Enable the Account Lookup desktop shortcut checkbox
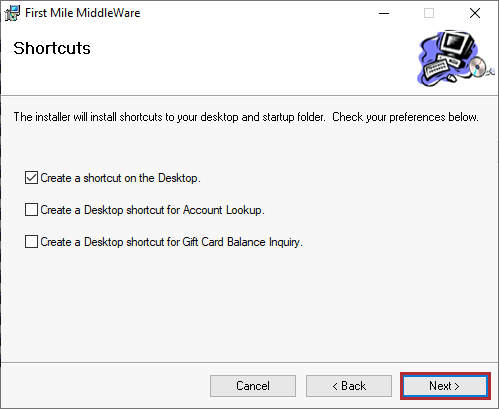This screenshot has height=409, width=499. click(x=31, y=210)
